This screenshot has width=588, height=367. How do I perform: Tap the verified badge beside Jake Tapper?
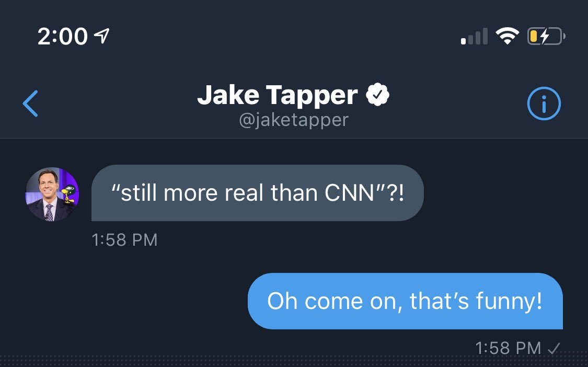tap(377, 95)
